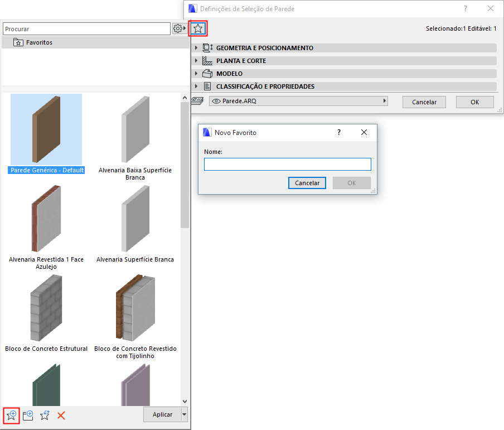Screen dimensions: 504x430
Task: Click the Geometria e Posicionamento panel icon
Action: [x=207, y=48]
